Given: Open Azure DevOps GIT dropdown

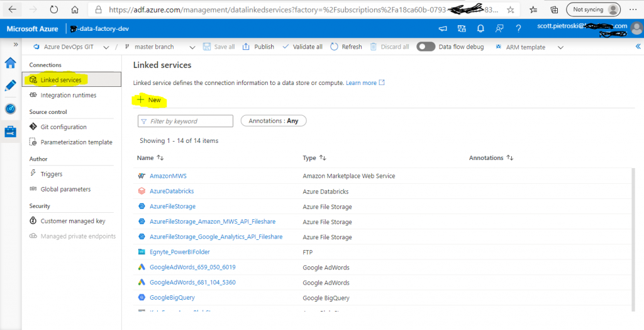Looking at the screenshot, I should (x=71, y=47).
